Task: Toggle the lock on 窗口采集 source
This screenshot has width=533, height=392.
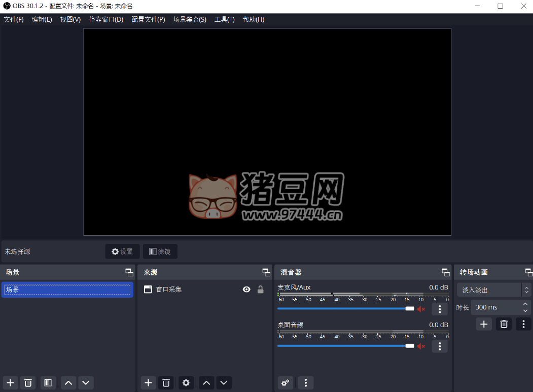Action: click(x=260, y=290)
